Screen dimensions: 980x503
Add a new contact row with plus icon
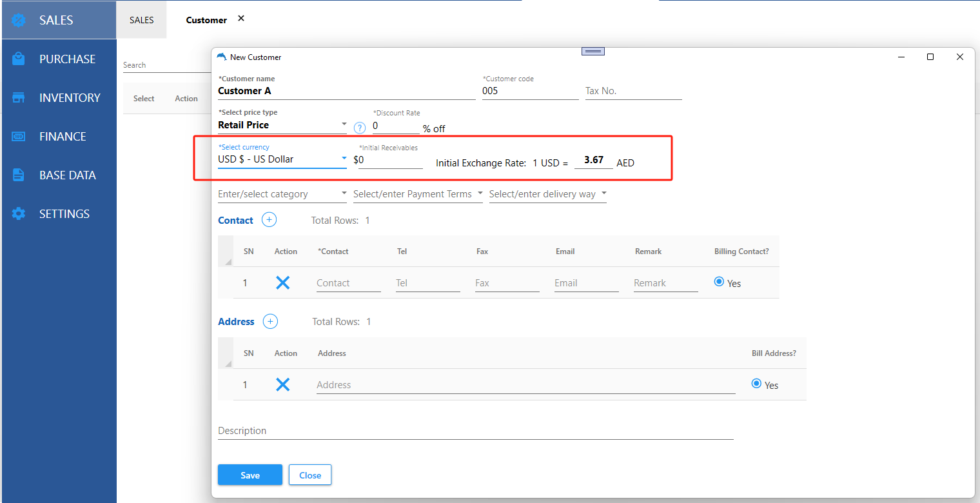269,220
